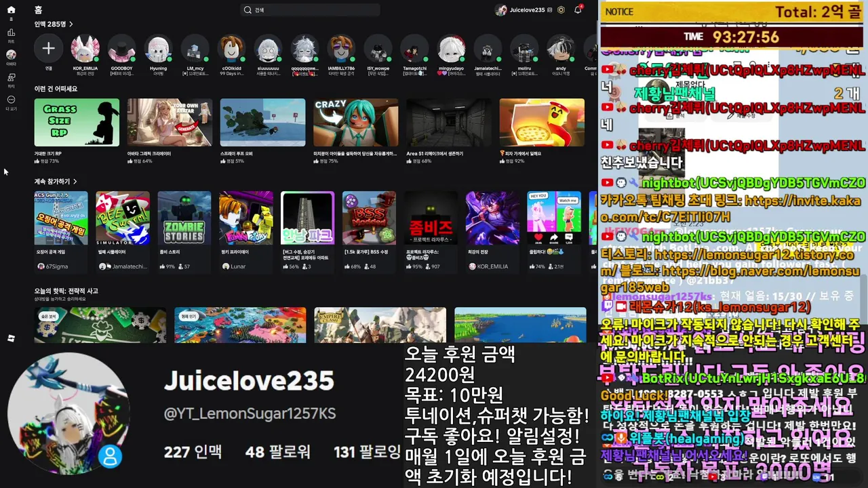Open the notifications bell icon
The width and height of the screenshot is (868, 488).
click(578, 10)
